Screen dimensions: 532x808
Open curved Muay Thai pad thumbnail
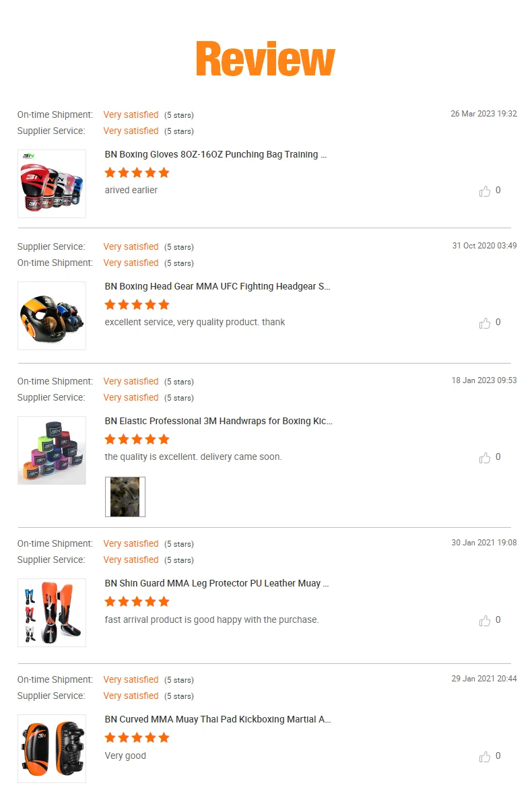(52, 749)
